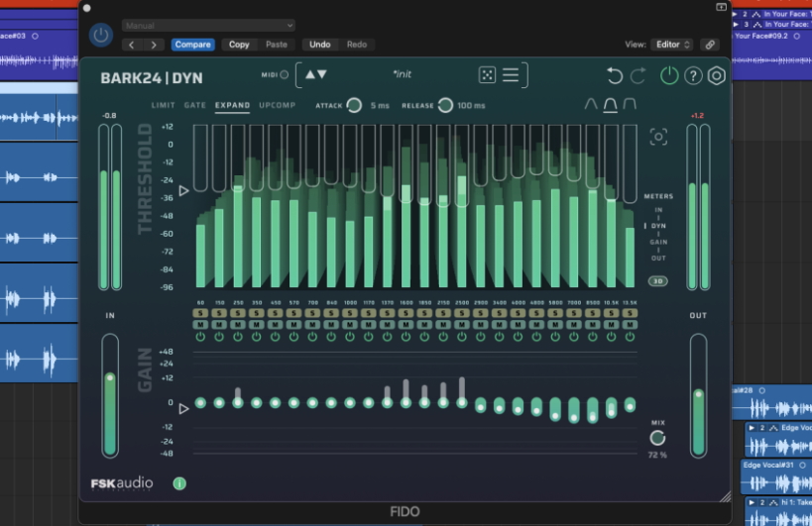This screenshot has width=812, height=526.
Task: Click the Copy button
Action: [x=239, y=45]
